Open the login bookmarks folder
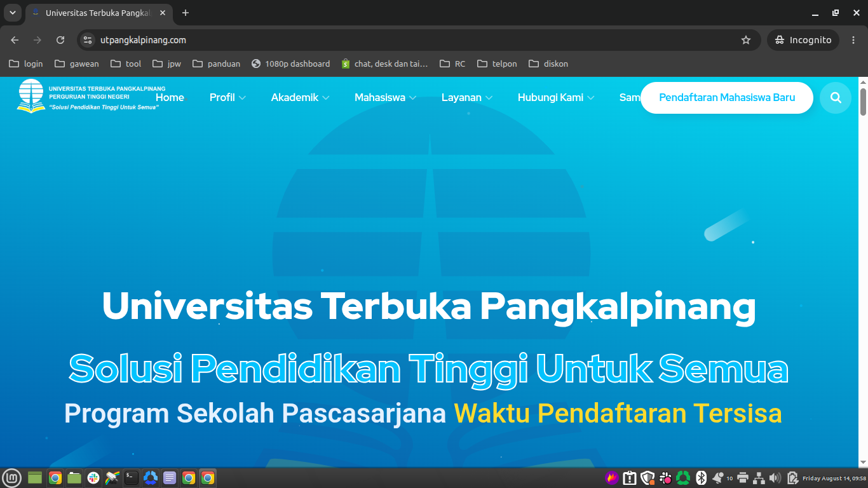Viewport: 868px width, 488px height. point(26,64)
